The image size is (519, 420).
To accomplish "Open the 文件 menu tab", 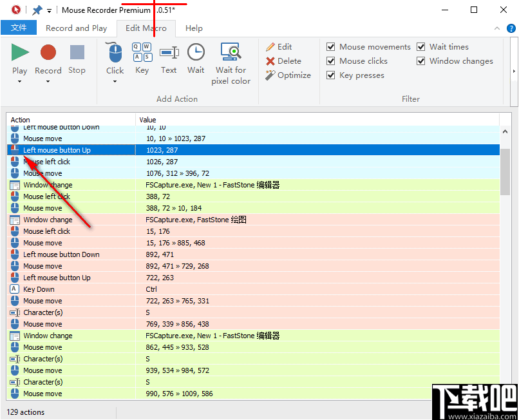I will point(19,28).
